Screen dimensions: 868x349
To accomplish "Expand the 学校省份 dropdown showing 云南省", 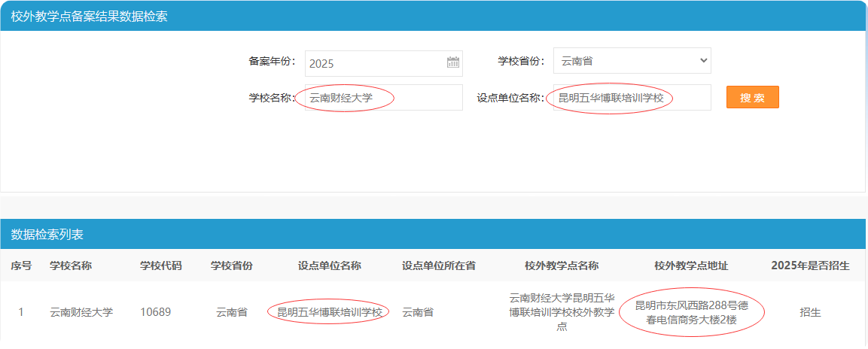I will tap(632, 61).
